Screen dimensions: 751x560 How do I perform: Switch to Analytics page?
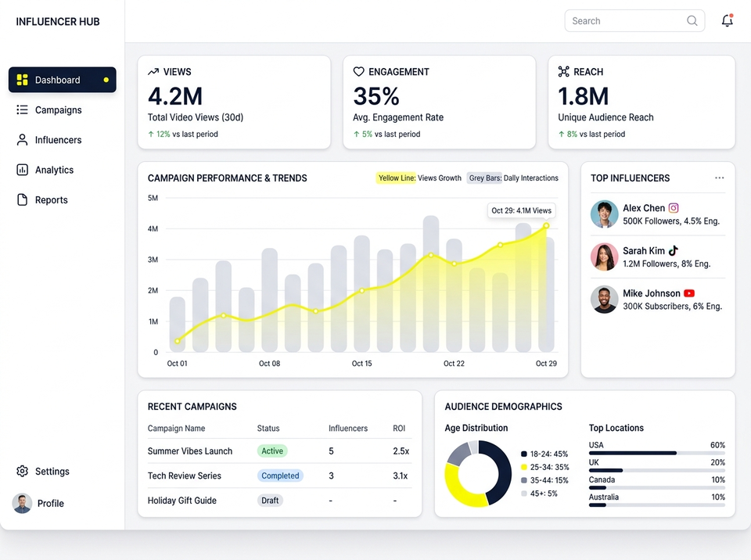54,170
